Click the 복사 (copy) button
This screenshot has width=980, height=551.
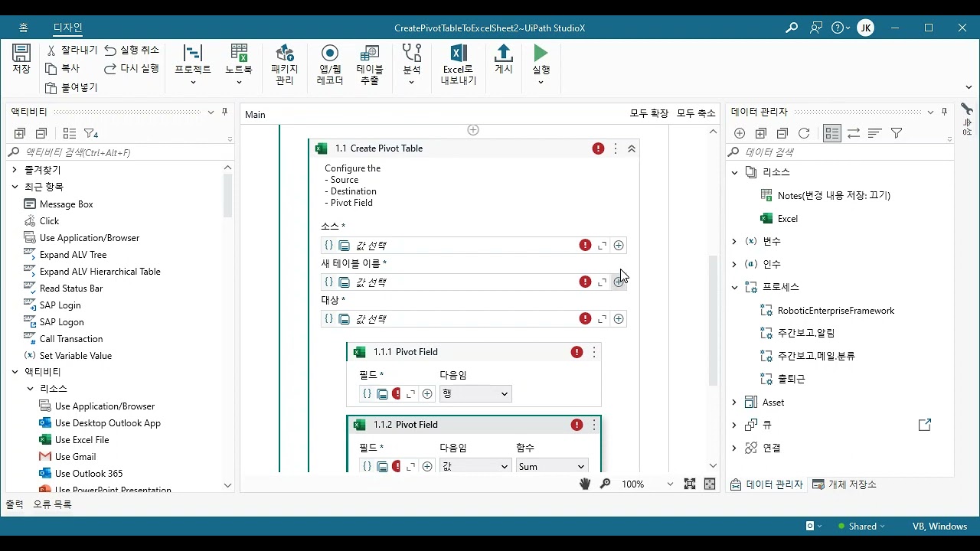(x=63, y=68)
